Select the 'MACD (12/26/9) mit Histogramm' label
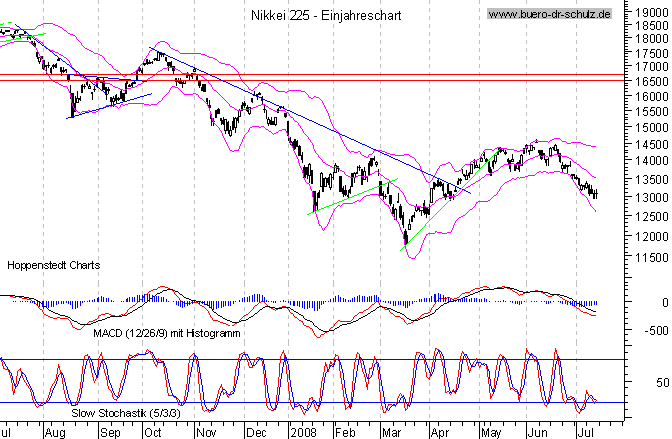Viewport: 672px width, 439px height. click(x=167, y=333)
